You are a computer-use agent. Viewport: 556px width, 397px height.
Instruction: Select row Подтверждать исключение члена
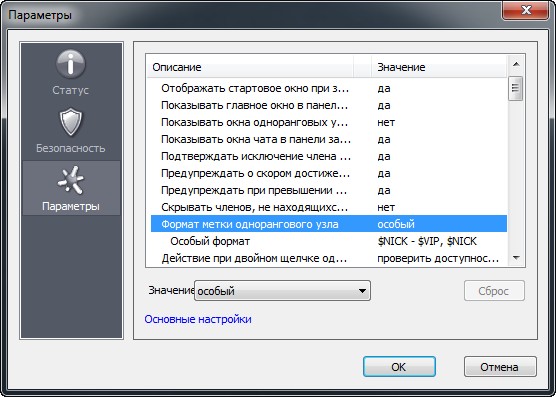click(329, 156)
